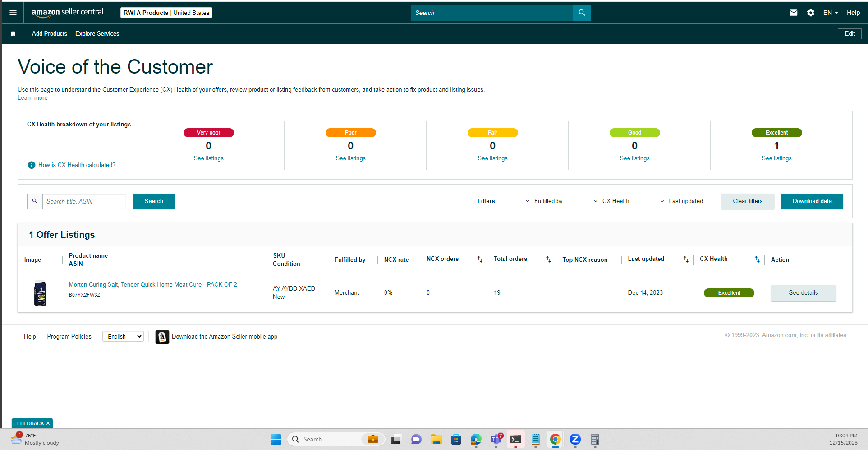Click the info icon beside CX Health calculation
This screenshot has width=868, height=450.
pyautogui.click(x=32, y=165)
